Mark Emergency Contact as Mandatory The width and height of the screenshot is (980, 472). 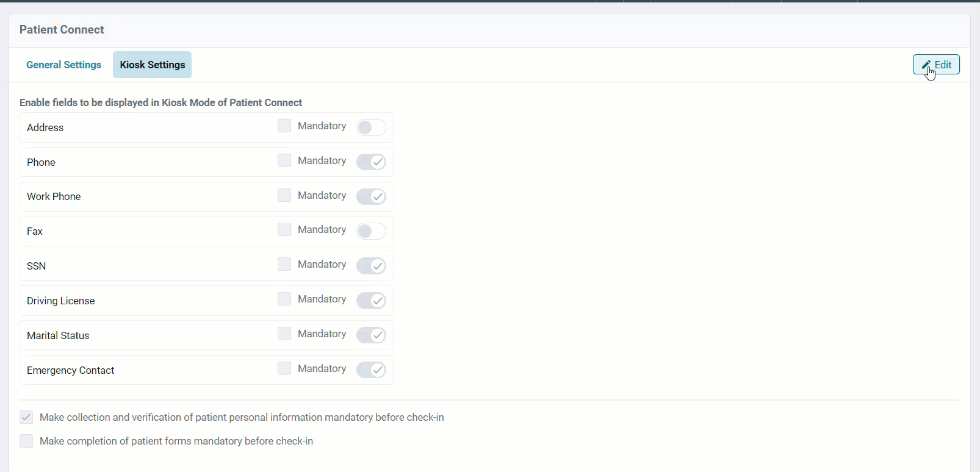pyautogui.click(x=284, y=368)
